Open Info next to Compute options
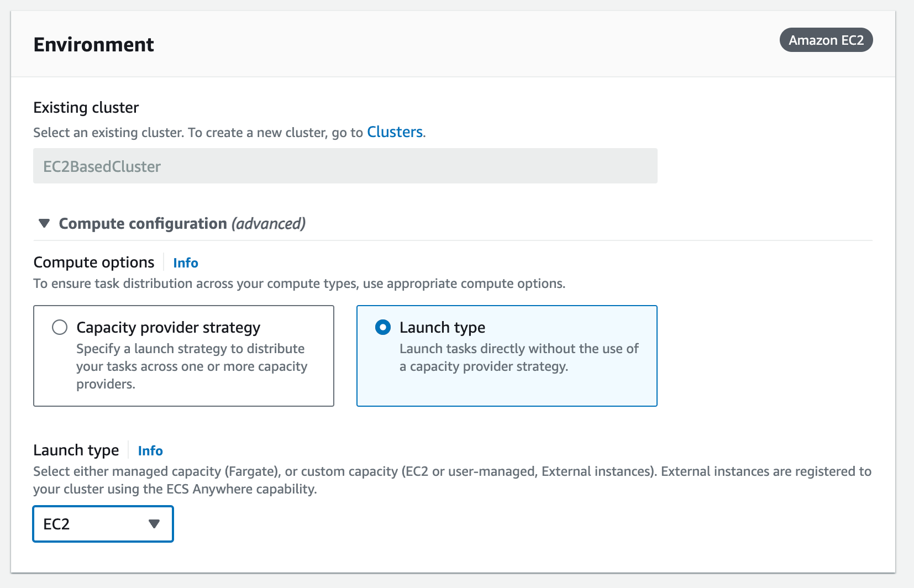Viewport: 914px width, 588px height. click(x=185, y=263)
